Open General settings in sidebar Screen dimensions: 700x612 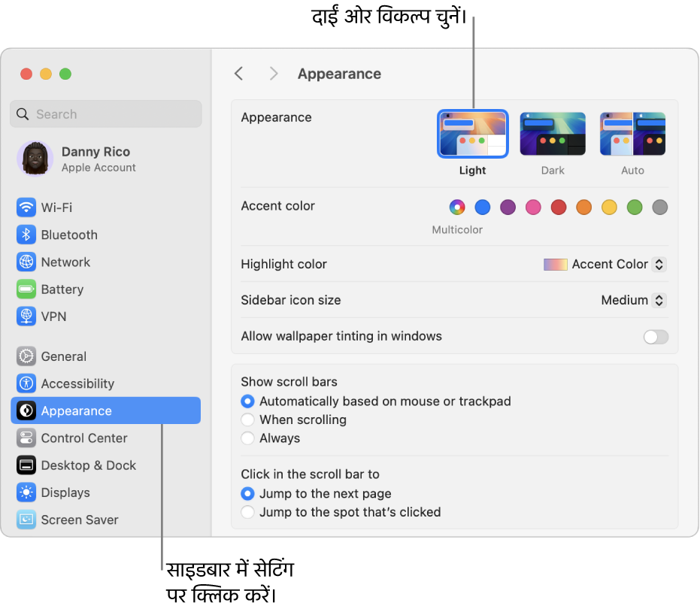click(106, 356)
